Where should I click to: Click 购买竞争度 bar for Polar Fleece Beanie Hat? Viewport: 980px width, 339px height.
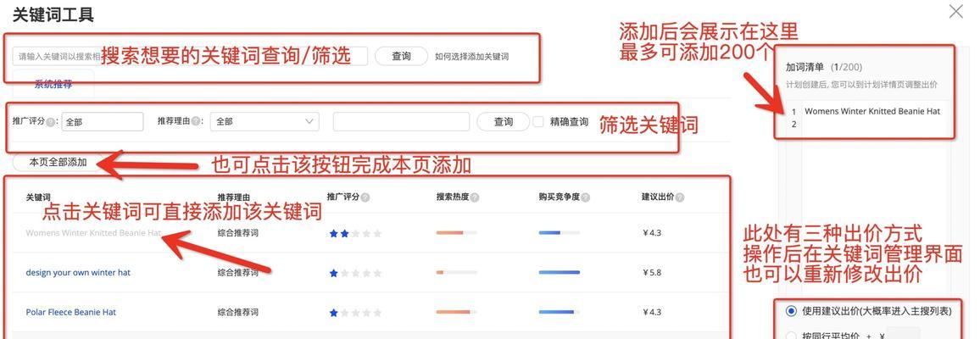point(560,312)
